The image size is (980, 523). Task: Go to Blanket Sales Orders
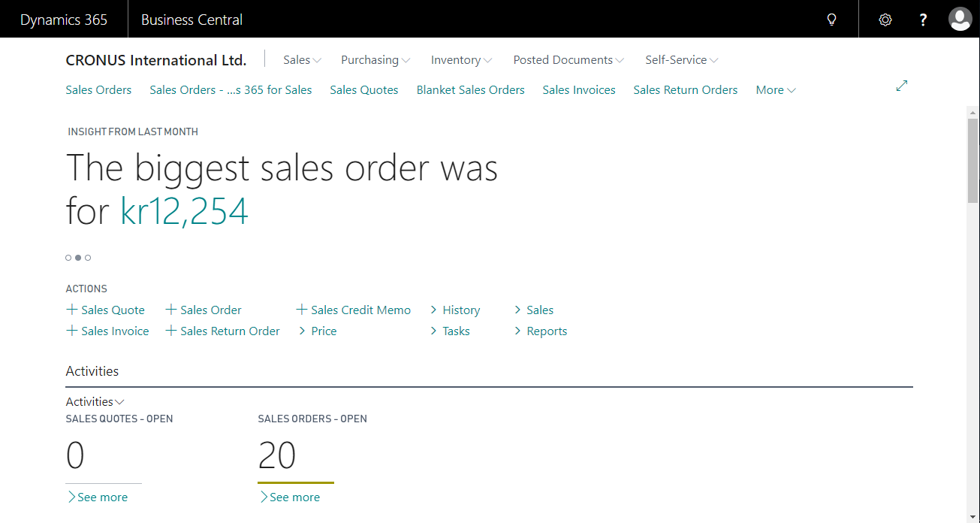[x=470, y=90]
